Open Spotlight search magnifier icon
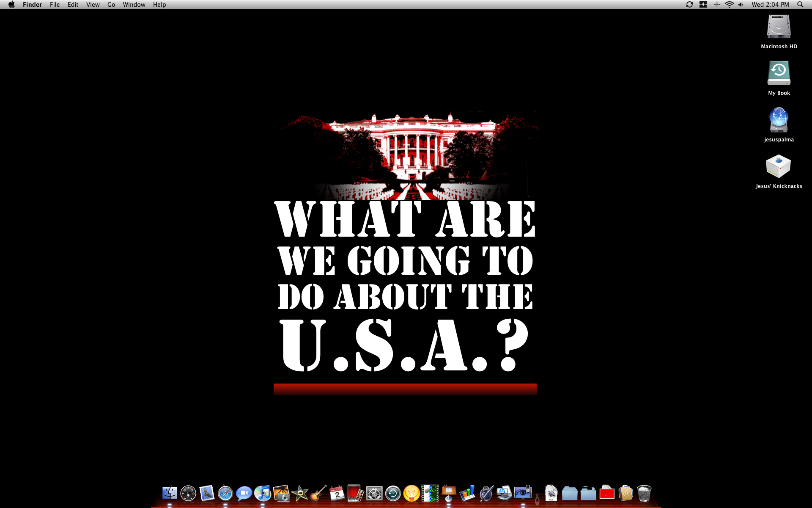 point(800,5)
